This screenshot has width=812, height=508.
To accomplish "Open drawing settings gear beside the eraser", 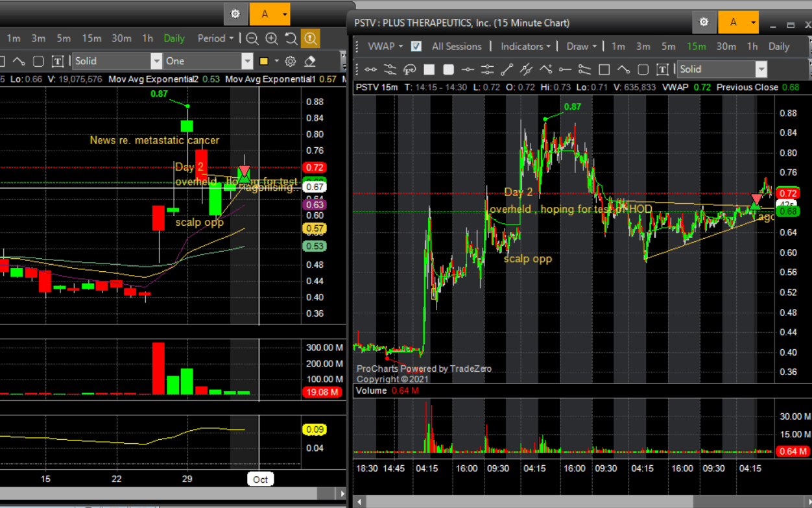I will click(291, 61).
